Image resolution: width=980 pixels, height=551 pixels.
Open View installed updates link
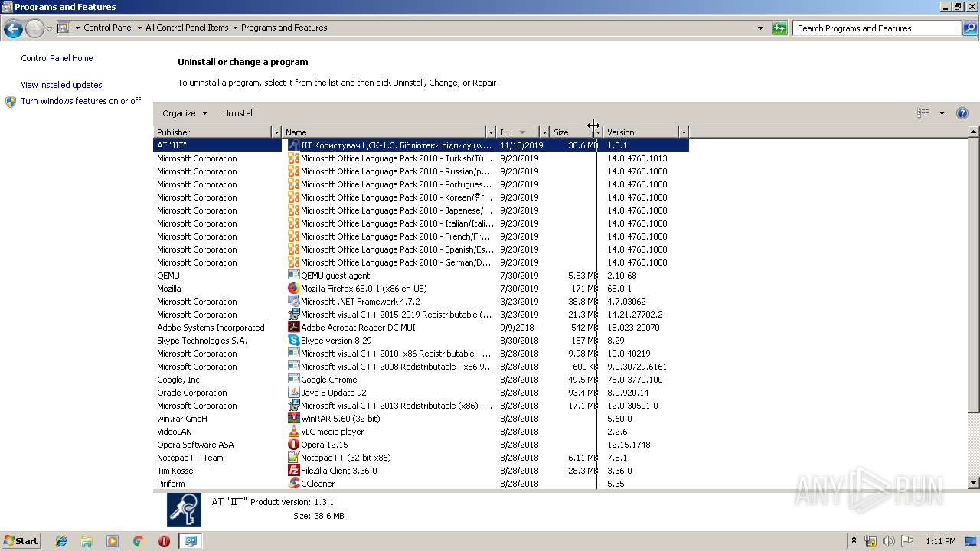(x=61, y=85)
